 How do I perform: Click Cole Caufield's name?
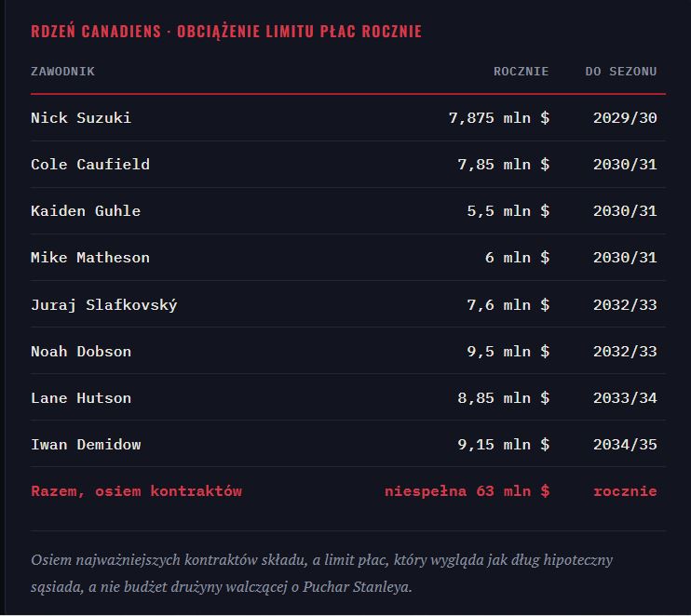90,165
